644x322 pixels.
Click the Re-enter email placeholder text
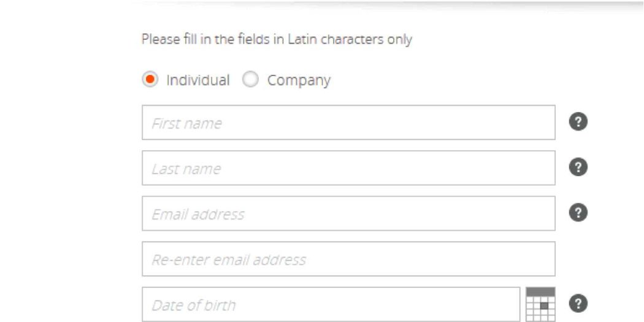tap(229, 260)
